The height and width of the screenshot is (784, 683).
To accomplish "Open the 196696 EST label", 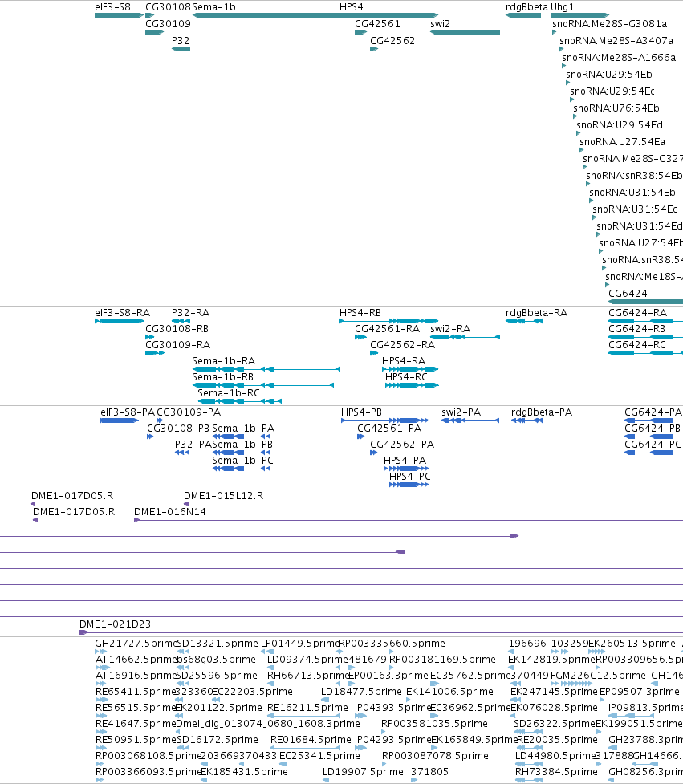I will pyautogui.click(x=527, y=643).
